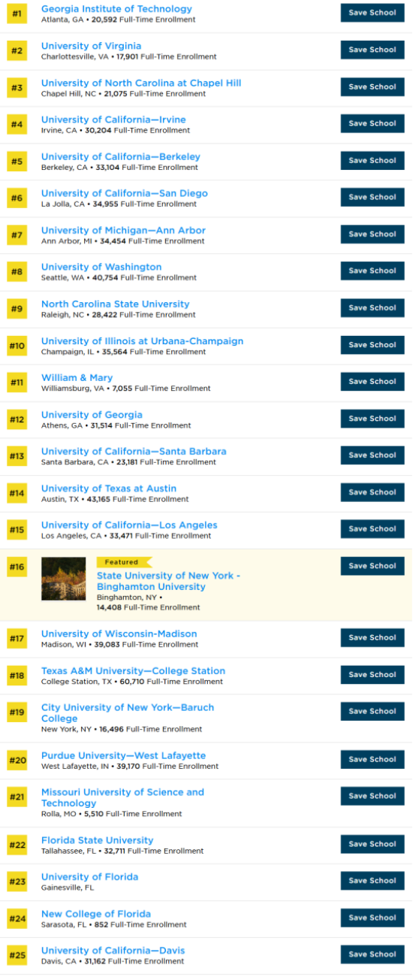Save School for Baruch College
416x980 pixels.
(x=372, y=711)
